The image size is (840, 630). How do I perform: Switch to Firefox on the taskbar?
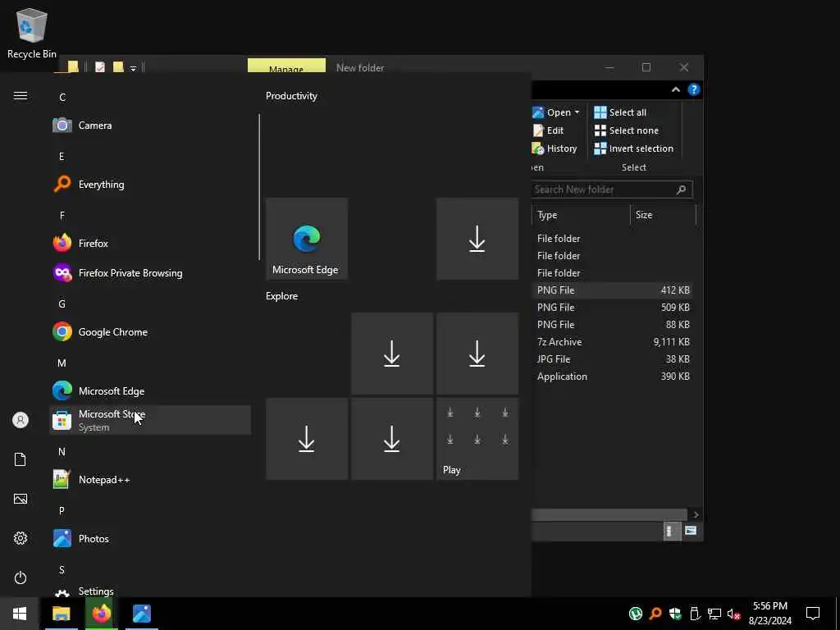101,614
